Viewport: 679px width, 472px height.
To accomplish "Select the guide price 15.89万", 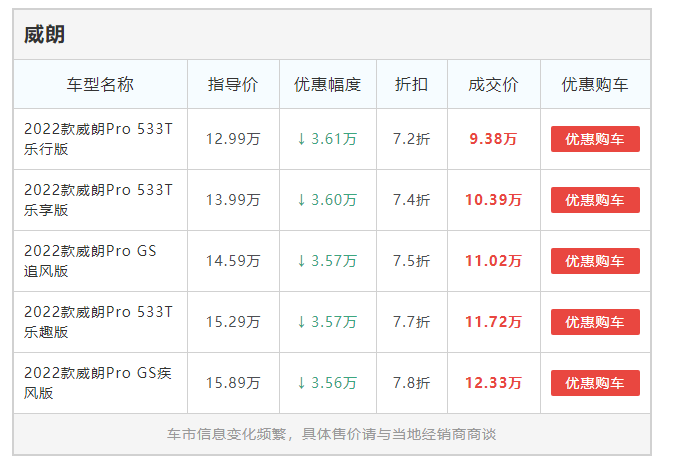I will pyautogui.click(x=233, y=383).
